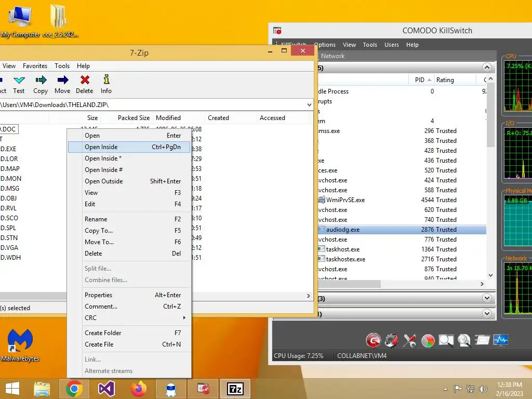532x399 pixels.
Task: Click the blue monitor graph icon in KillSwitch
Action: tap(500, 340)
